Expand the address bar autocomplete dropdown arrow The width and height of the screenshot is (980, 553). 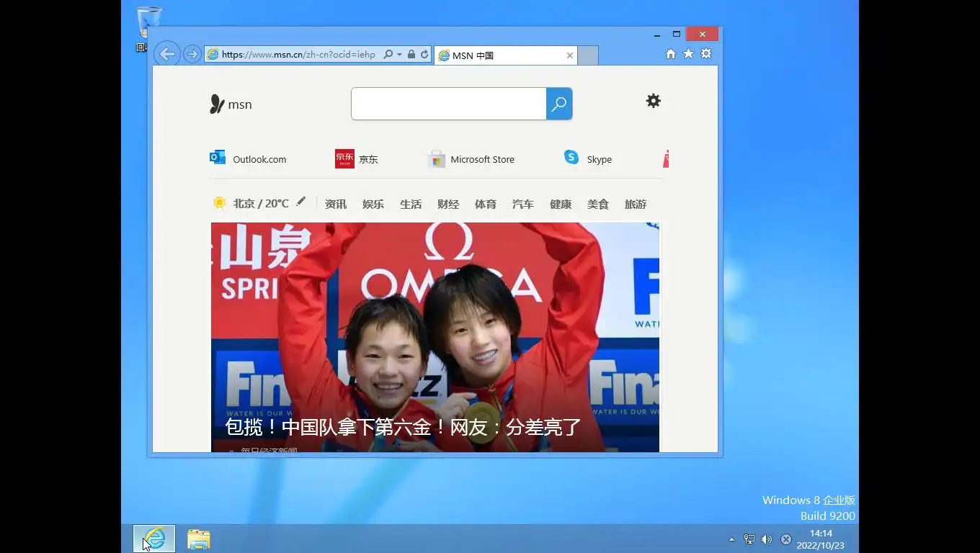(x=399, y=55)
